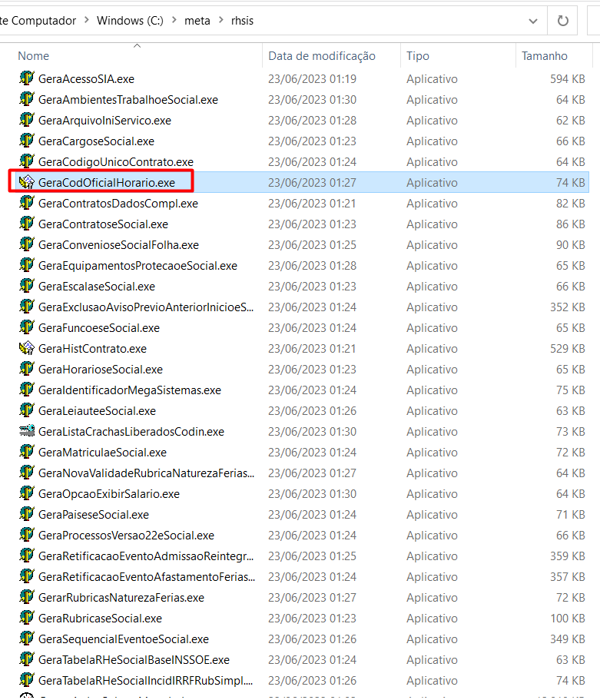Select the GeraListaCrachasLiberadosCodin.exe icon
This screenshot has width=600, height=700.
[27, 431]
